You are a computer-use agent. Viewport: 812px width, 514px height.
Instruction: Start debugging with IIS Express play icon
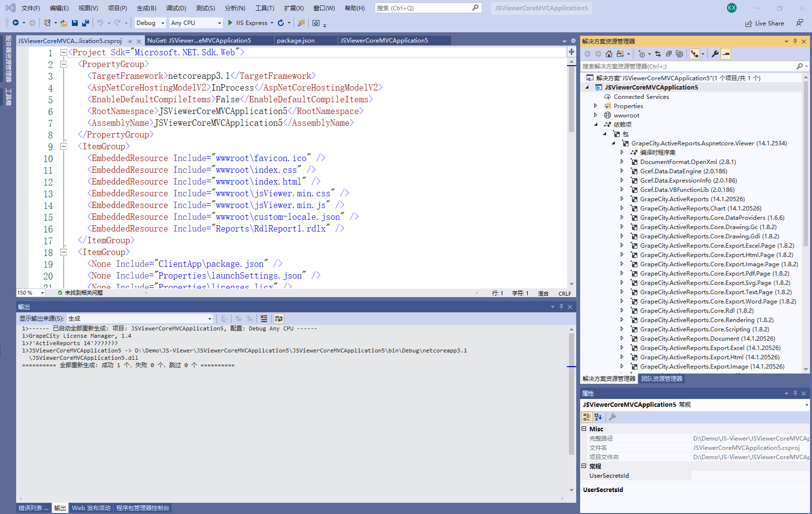230,23
